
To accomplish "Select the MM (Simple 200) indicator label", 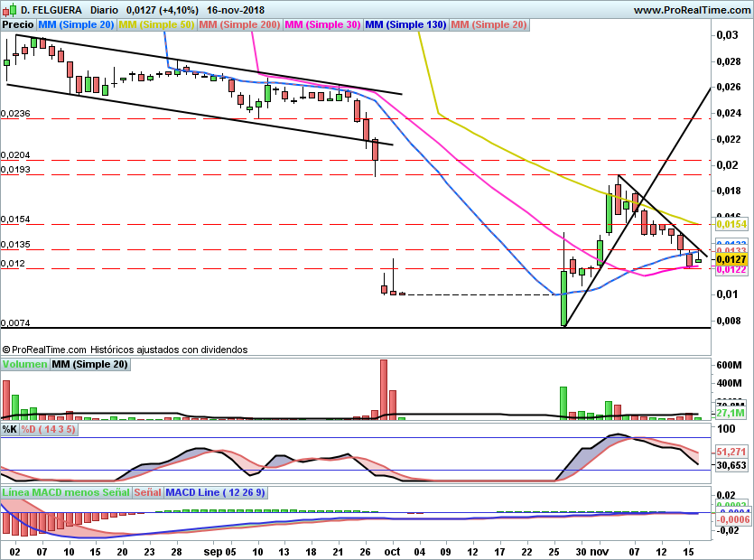I will pyautogui.click(x=239, y=25).
